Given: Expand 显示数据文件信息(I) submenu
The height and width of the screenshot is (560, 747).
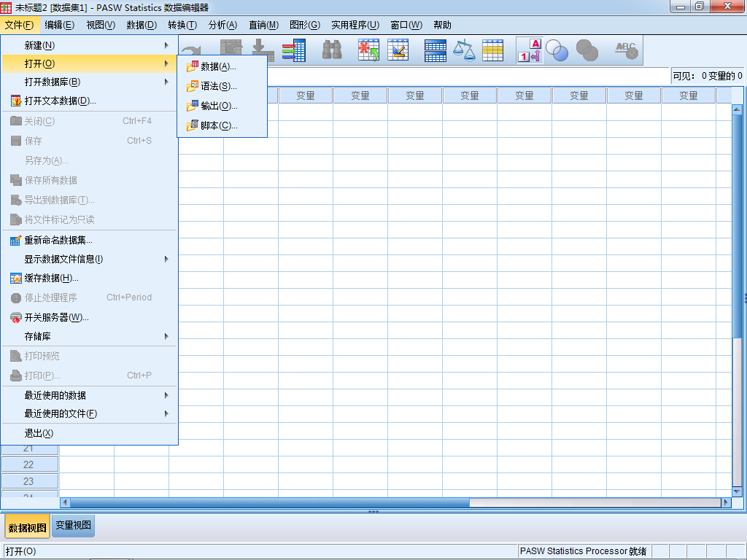Looking at the screenshot, I should point(90,259).
